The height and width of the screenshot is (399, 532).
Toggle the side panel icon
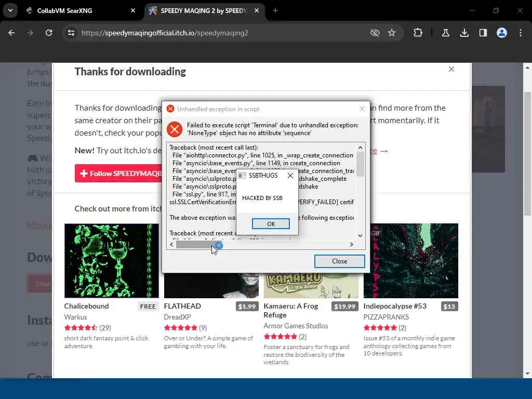click(483, 33)
